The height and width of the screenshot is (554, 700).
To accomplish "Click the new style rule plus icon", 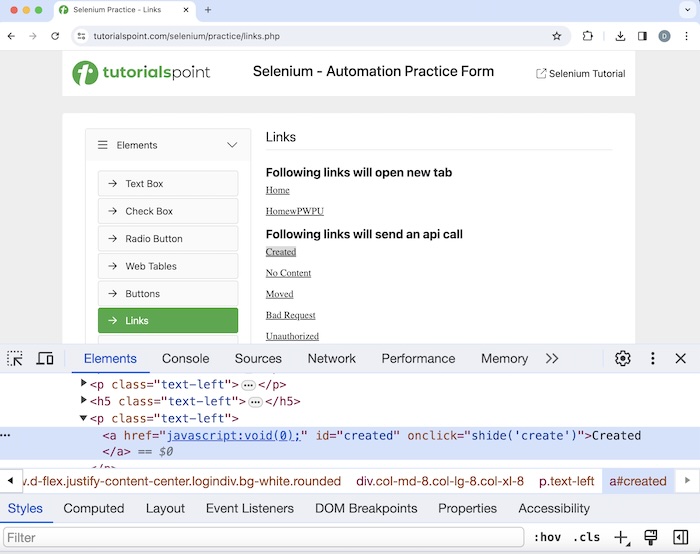I will point(621,537).
